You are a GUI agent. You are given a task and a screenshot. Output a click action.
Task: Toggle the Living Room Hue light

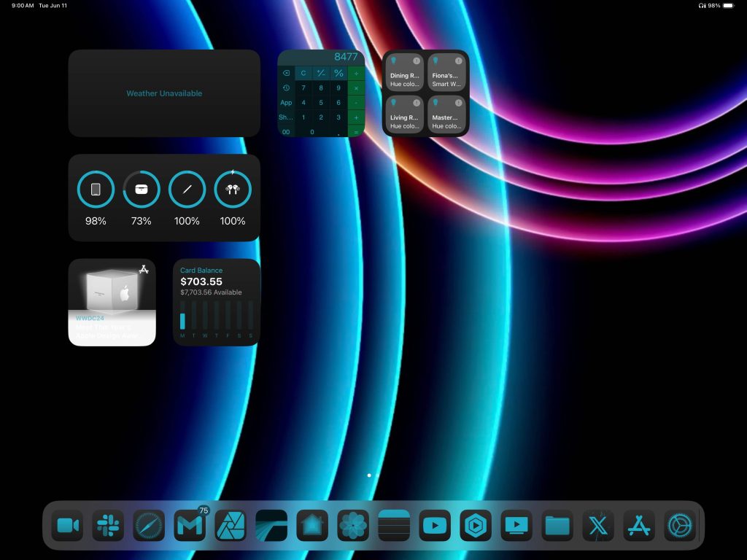pyautogui.click(x=405, y=114)
